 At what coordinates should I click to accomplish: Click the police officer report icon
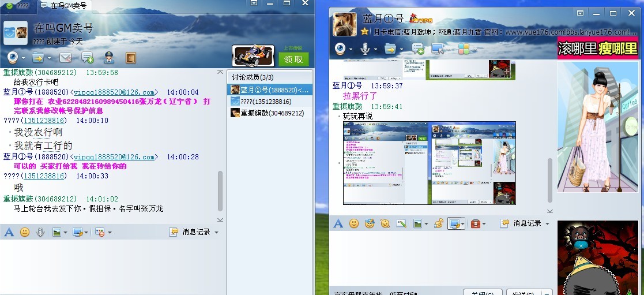coord(109,58)
